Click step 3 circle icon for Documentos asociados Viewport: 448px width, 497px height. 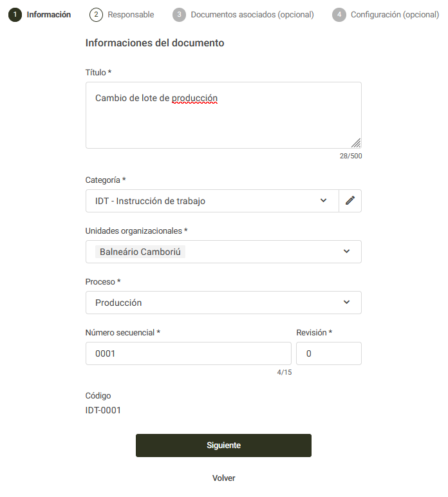(180, 15)
